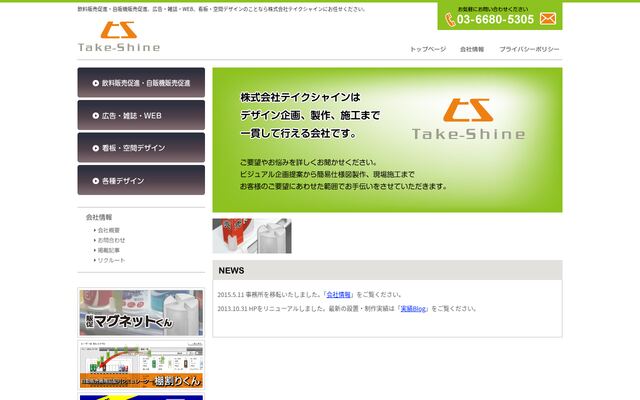Screen dimensions: 640x400
Task: Click the phone number 03-6680-5305
Action: [495, 19]
